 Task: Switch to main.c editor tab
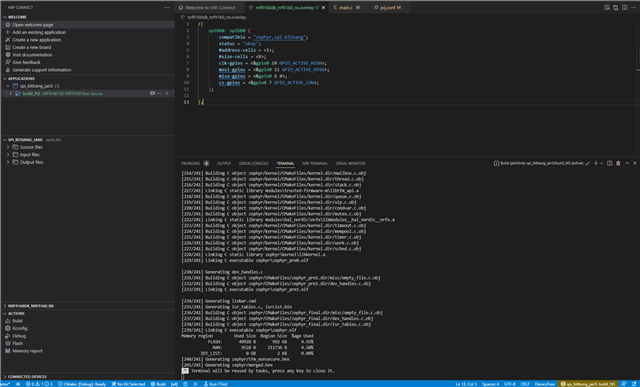[347, 7]
